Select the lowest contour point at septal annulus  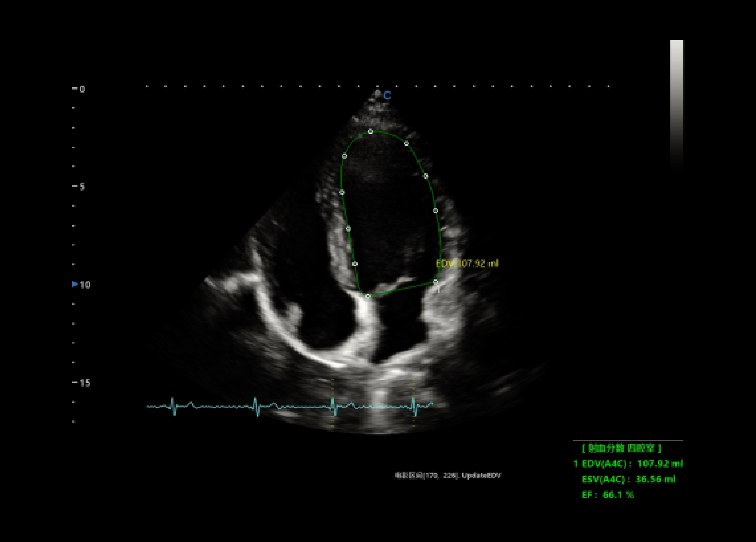click(368, 296)
